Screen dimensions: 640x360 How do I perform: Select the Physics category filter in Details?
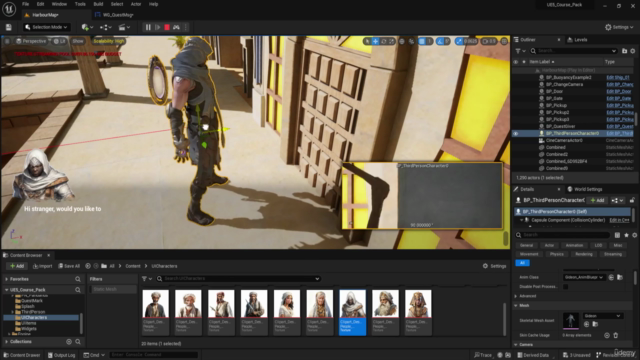tap(557, 254)
